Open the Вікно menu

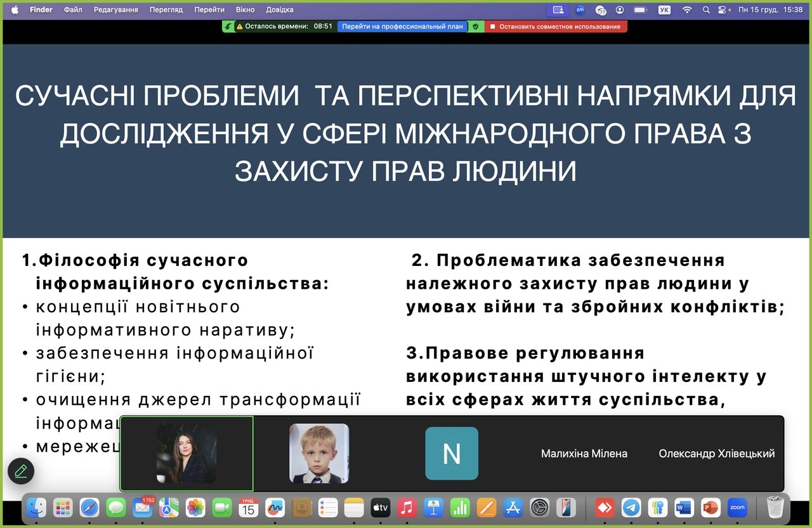(245, 10)
